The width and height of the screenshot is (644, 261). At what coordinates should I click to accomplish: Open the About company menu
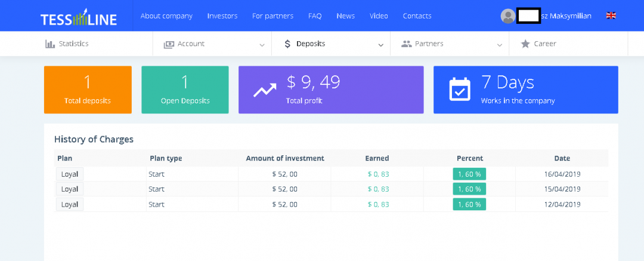[x=166, y=16]
